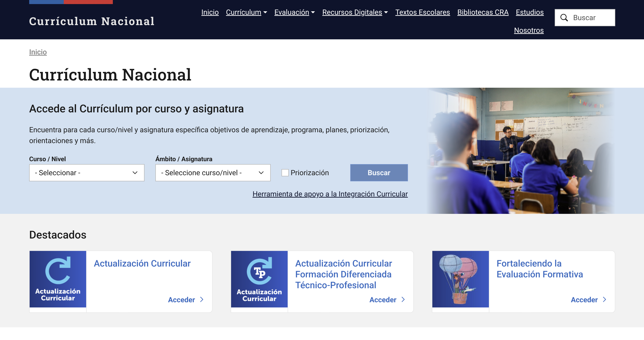Click the Accede al Currículum por curso y asignatura heading
This screenshot has width=644, height=340.
(x=137, y=109)
